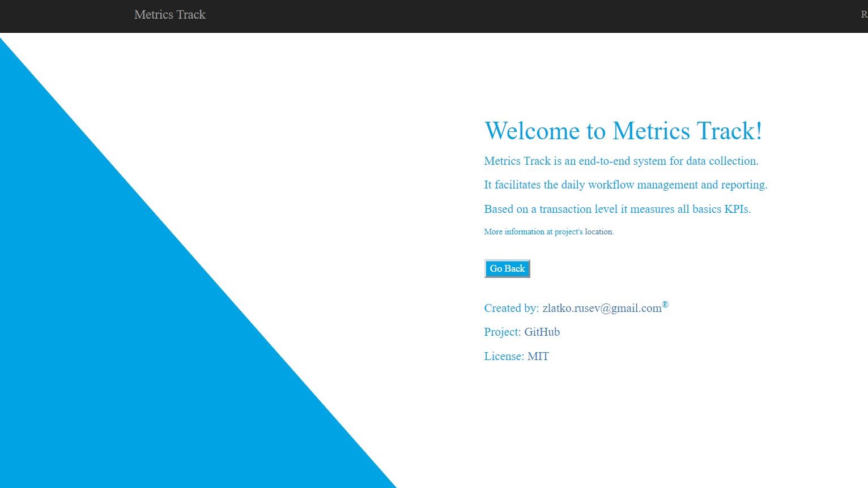Click the basics KPIs sentence
Image resolution: width=868 pixels, height=488 pixels.
618,209
